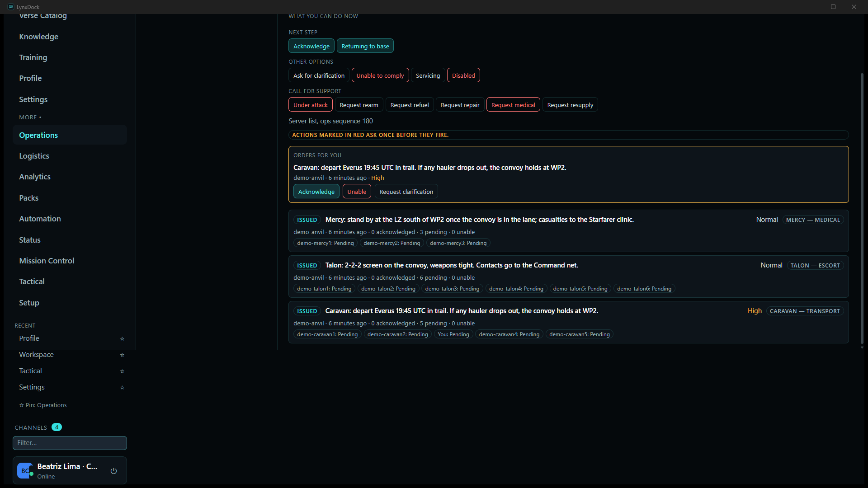This screenshot has height=488, width=868.
Task: Pin Tactical recent item star
Action: click(122, 371)
